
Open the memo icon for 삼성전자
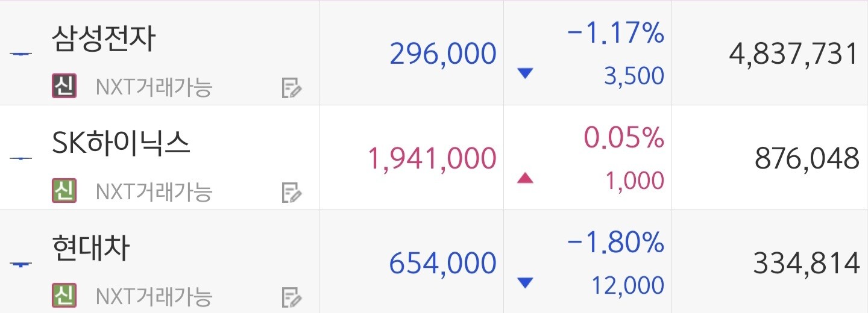tap(292, 88)
